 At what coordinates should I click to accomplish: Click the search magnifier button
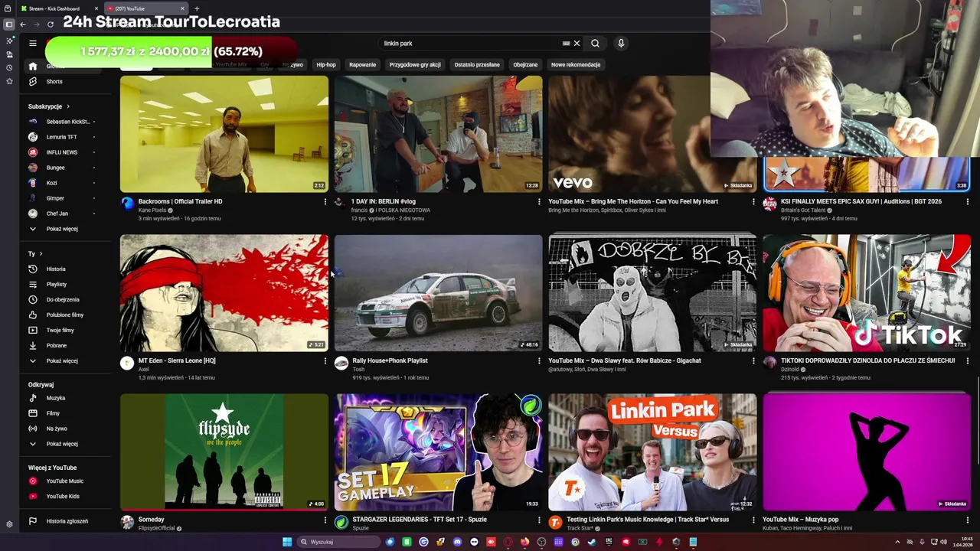click(595, 43)
